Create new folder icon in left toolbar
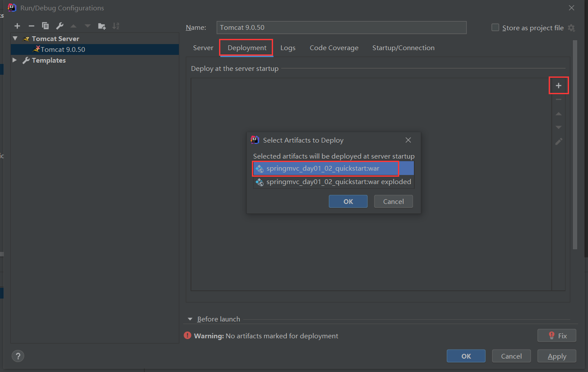The width and height of the screenshot is (588, 372). tap(102, 26)
